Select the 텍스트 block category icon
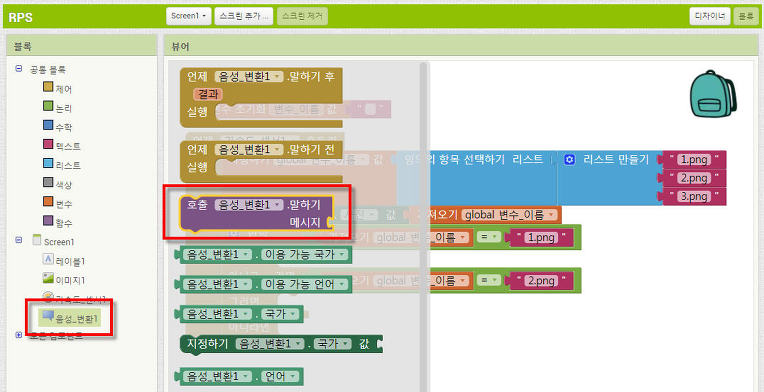 pyautogui.click(x=48, y=144)
